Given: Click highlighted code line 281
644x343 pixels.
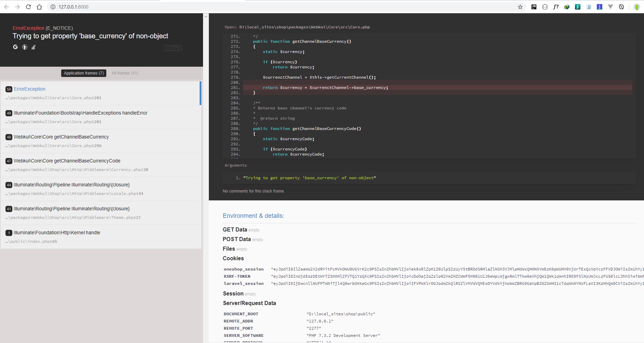Looking at the screenshot, I should 438,88.
